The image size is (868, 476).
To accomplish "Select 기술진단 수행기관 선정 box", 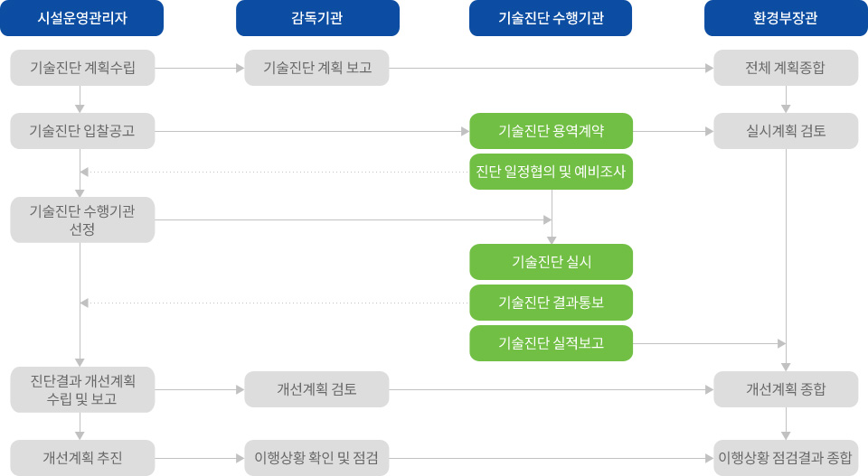I will click(x=82, y=220).
